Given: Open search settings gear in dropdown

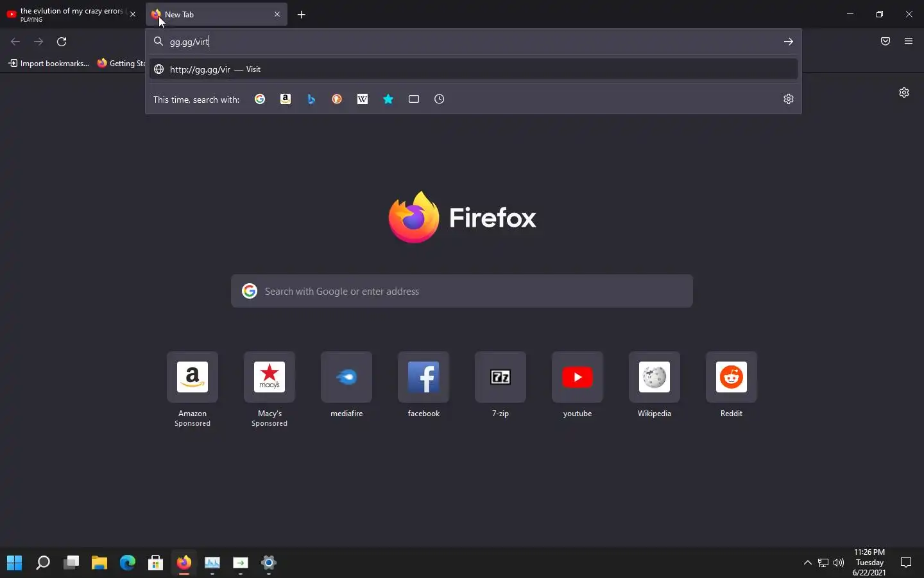Looking at the screenshot, I should (790, 99).
